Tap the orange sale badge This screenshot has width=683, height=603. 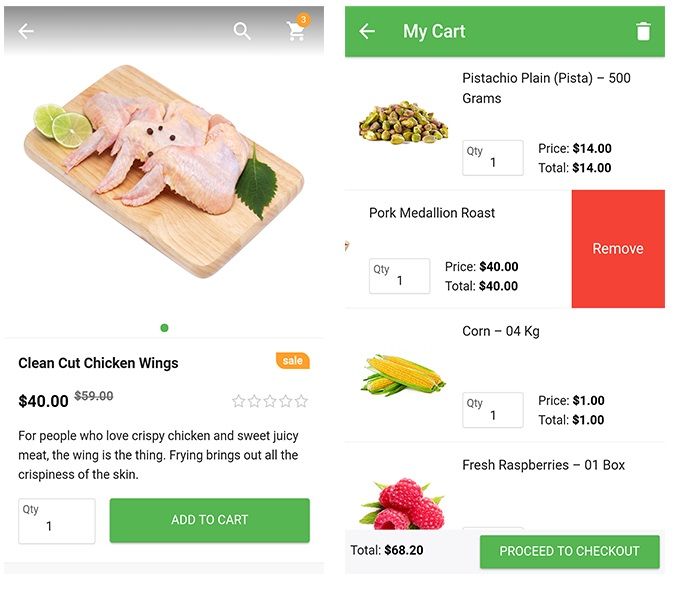tap(293, 361)
